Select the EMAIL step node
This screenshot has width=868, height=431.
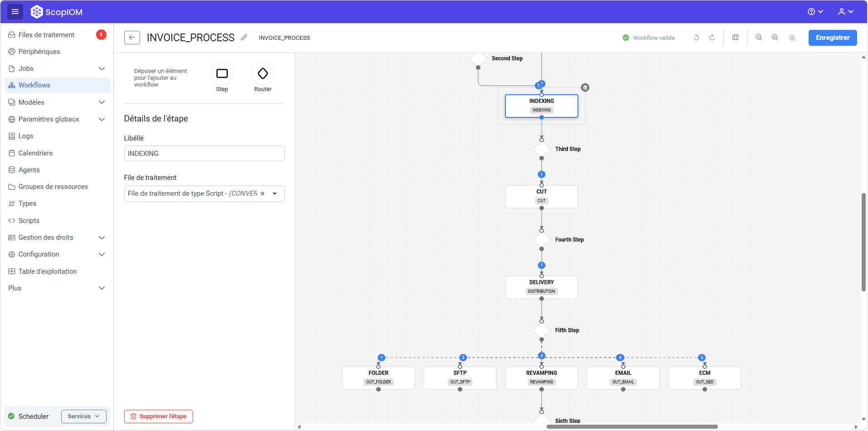coord(623,378)
